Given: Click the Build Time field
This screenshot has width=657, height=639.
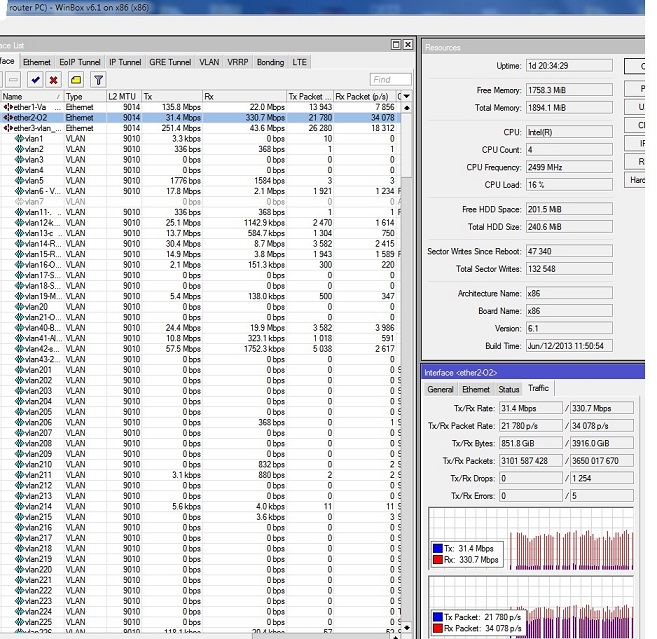Looking at the screenshot, I should [569, 346].
